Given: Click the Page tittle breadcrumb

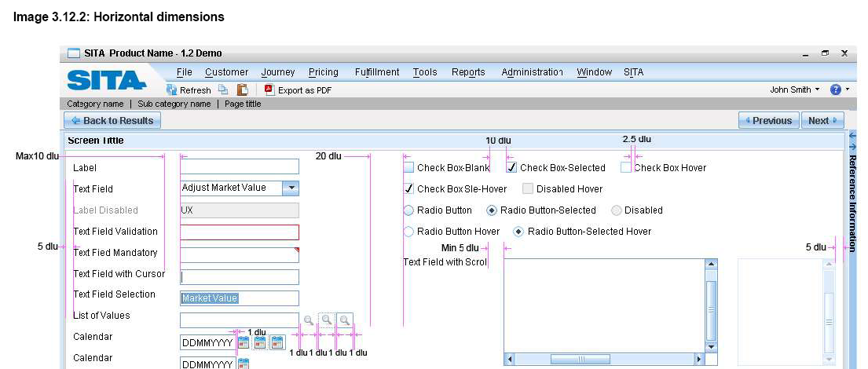Looking at the screenshot, I should (243, 104).
